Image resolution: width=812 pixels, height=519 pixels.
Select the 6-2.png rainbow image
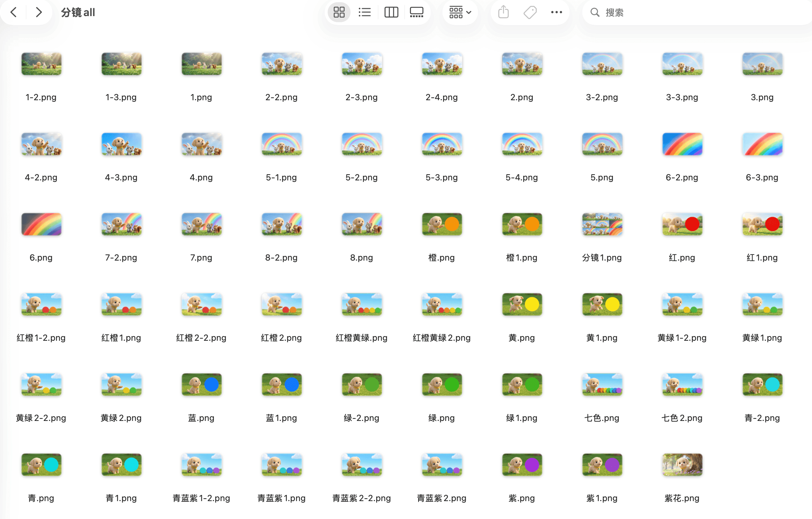[x=682, y=144]
